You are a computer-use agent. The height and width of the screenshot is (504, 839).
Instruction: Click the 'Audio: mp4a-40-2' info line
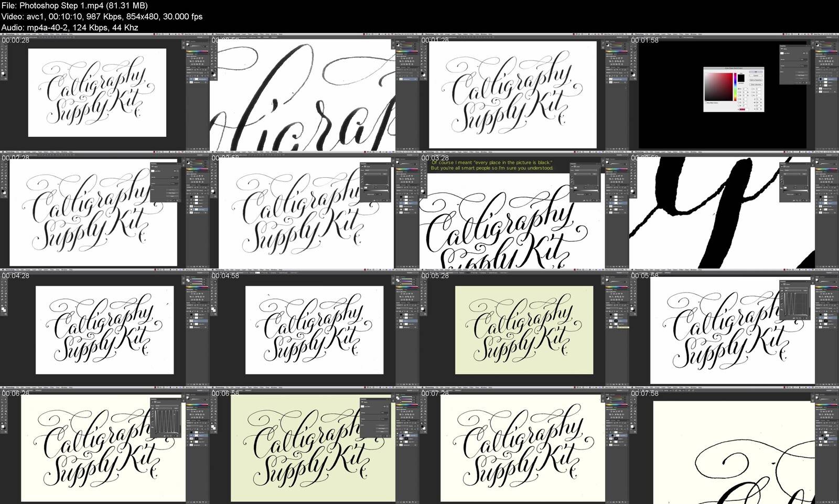(70, 27)
